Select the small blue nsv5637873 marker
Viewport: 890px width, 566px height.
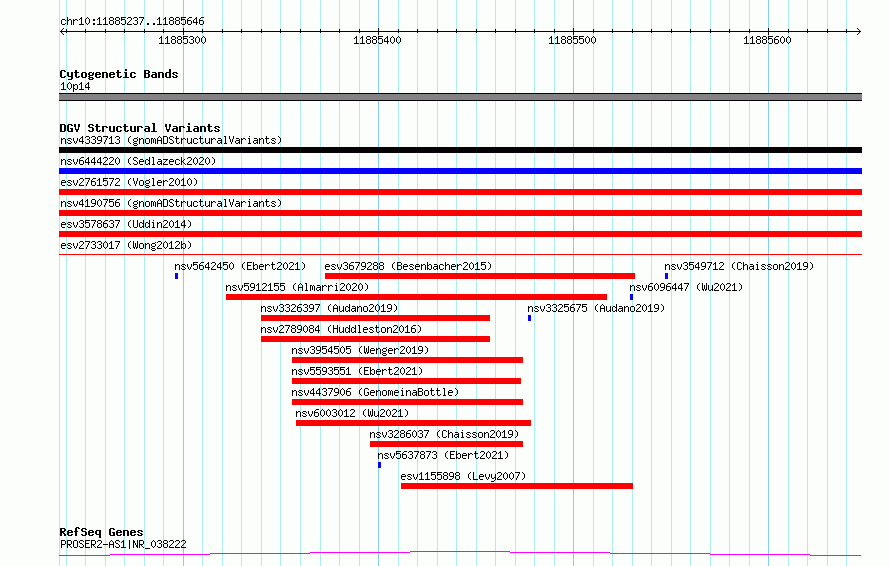pos(379,465)
